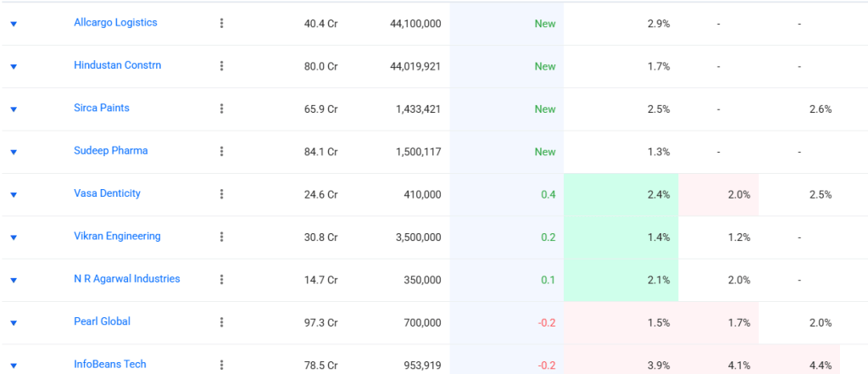Expand the InfoBeans Tech row
The height and width of the screenshot is (374, 868).
point(14,366)
